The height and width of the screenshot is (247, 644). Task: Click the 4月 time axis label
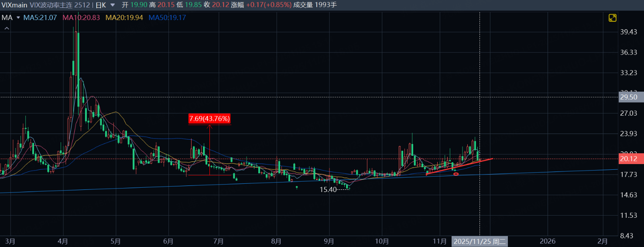coord(62,241)
